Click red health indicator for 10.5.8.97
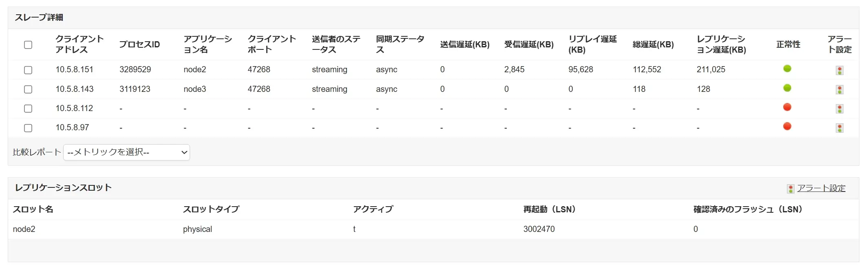The image size is (868, 265). [787, 126]
